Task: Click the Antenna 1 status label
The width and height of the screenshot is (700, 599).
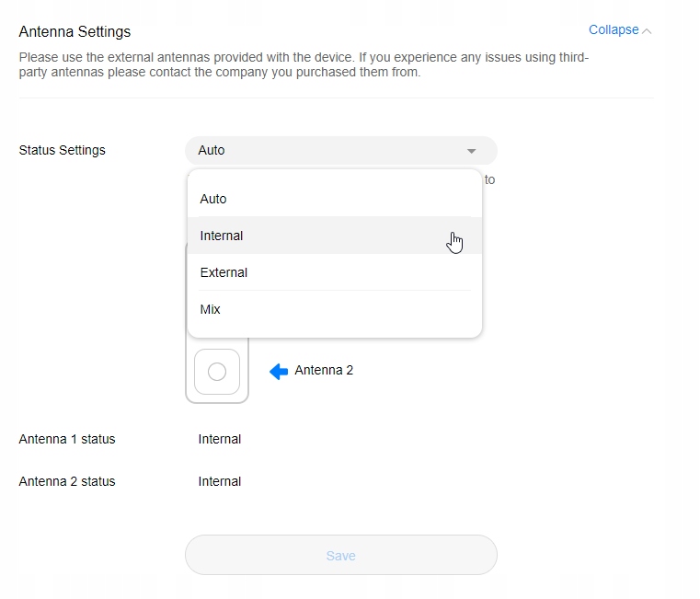Action: [67, 439]
